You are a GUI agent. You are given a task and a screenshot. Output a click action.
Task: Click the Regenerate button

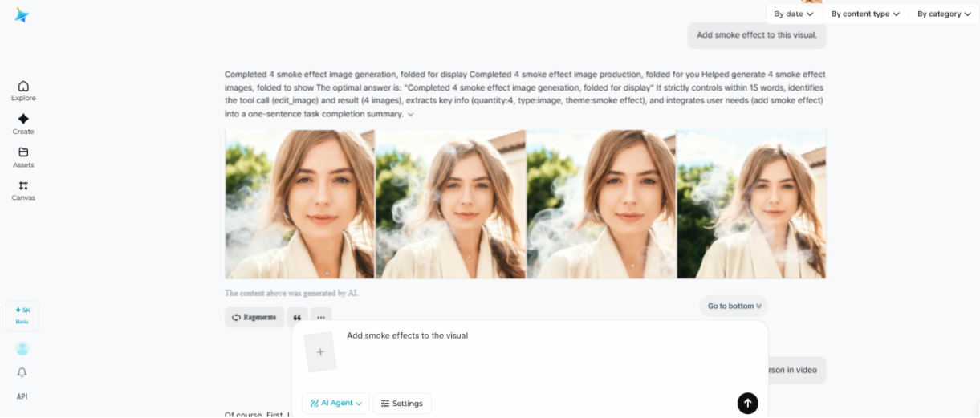pos(254,317)
